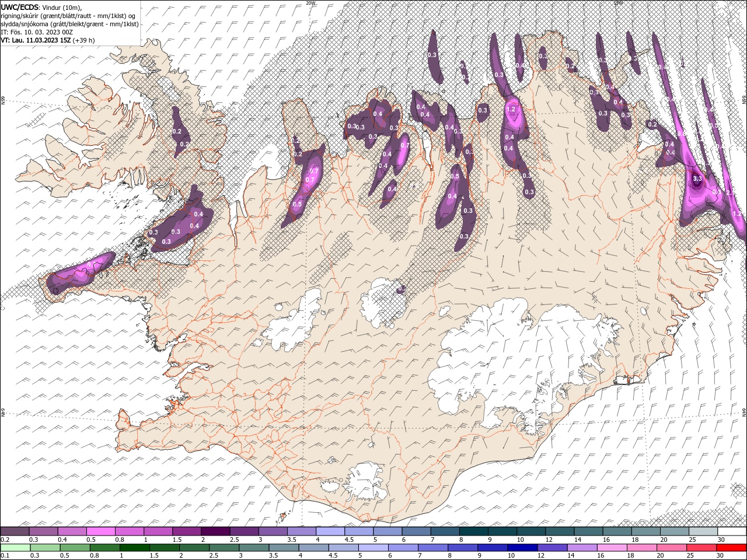Click the '0.1' label in the green rain legend
The image size is (747, 560).
tap(5, 556)
